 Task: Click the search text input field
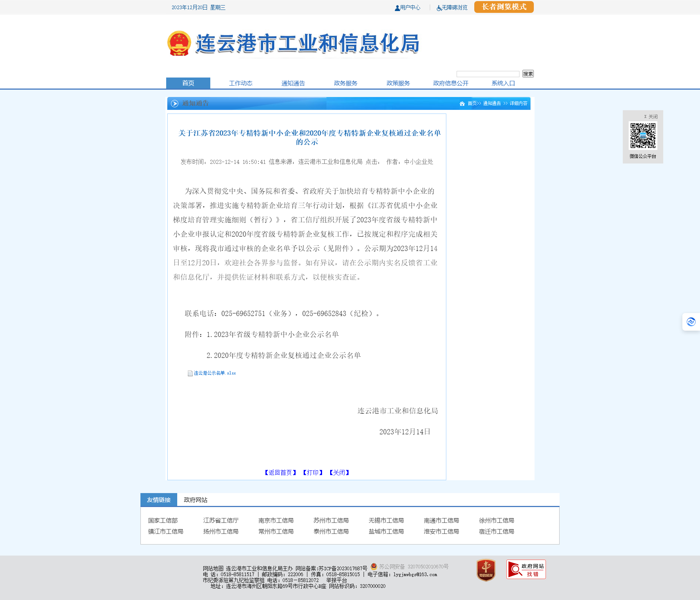(x=488, y=74)
